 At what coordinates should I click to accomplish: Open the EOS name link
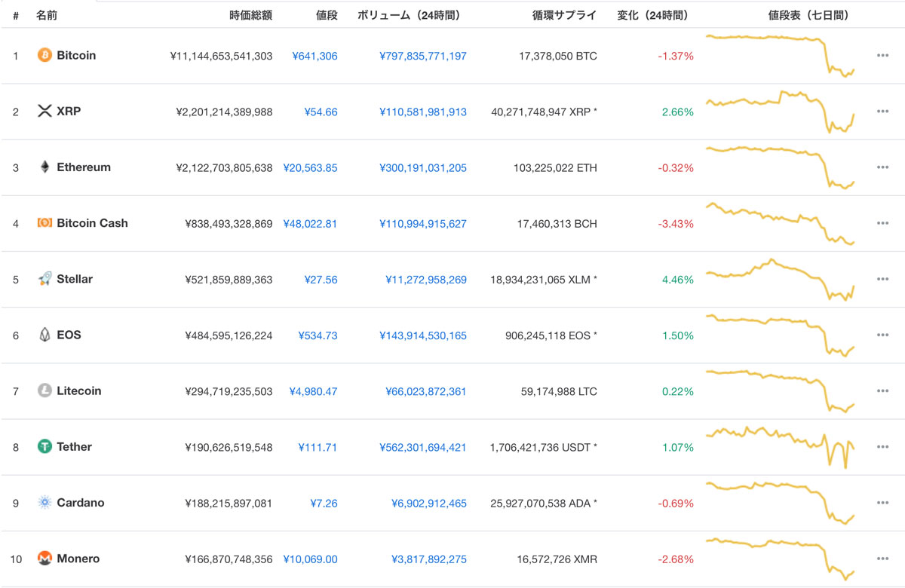point(69,335)
